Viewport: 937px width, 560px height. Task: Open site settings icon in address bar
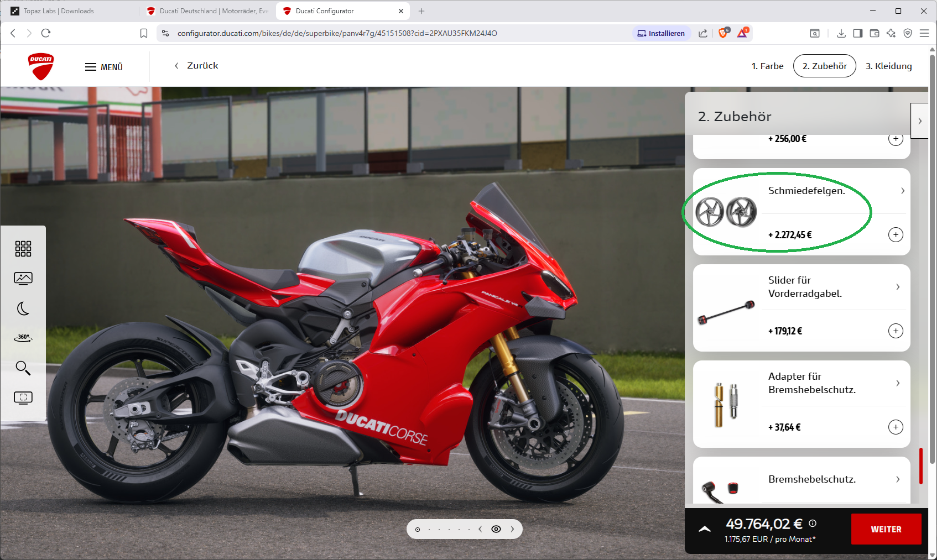(165, 33)
